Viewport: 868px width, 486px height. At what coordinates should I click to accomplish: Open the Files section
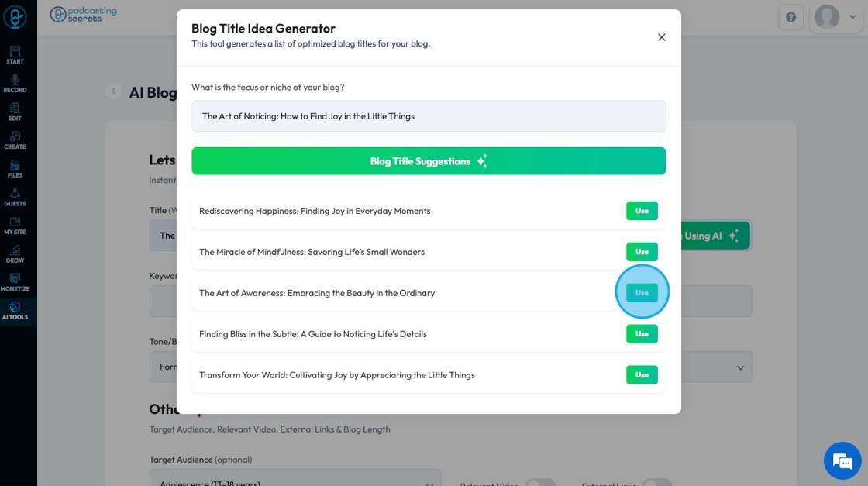[x=15, y=169]
